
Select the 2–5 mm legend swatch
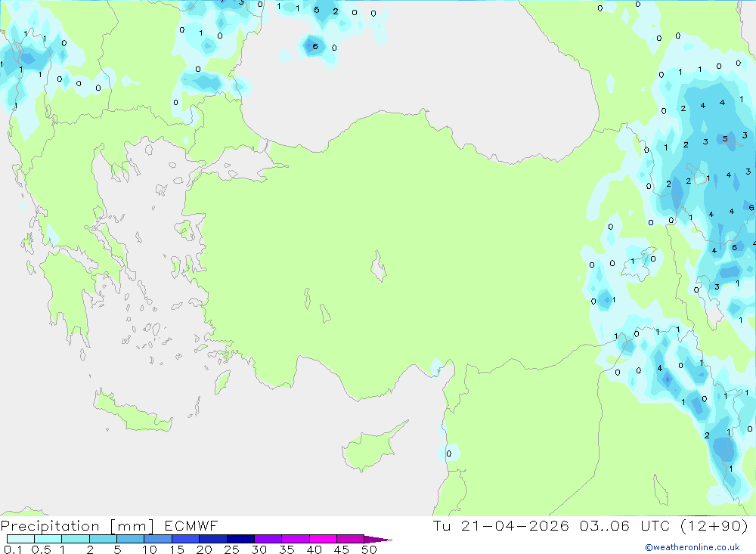pos(103,539)
